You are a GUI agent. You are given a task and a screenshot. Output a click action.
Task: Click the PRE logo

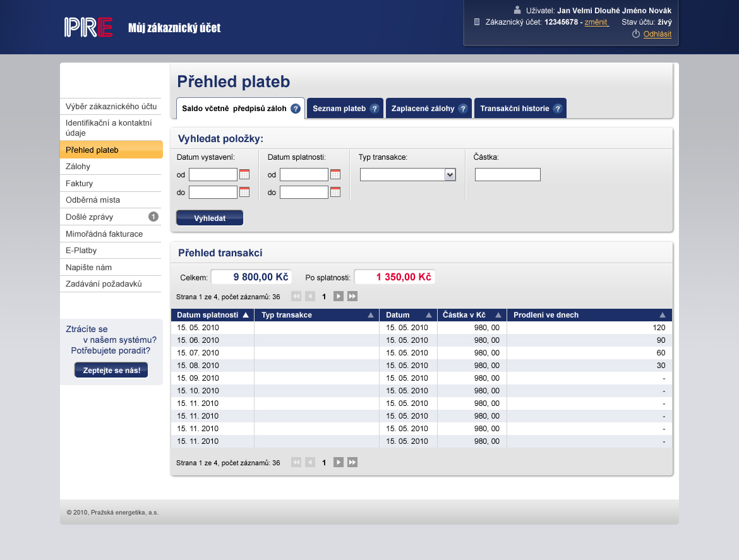coord(88,27)
